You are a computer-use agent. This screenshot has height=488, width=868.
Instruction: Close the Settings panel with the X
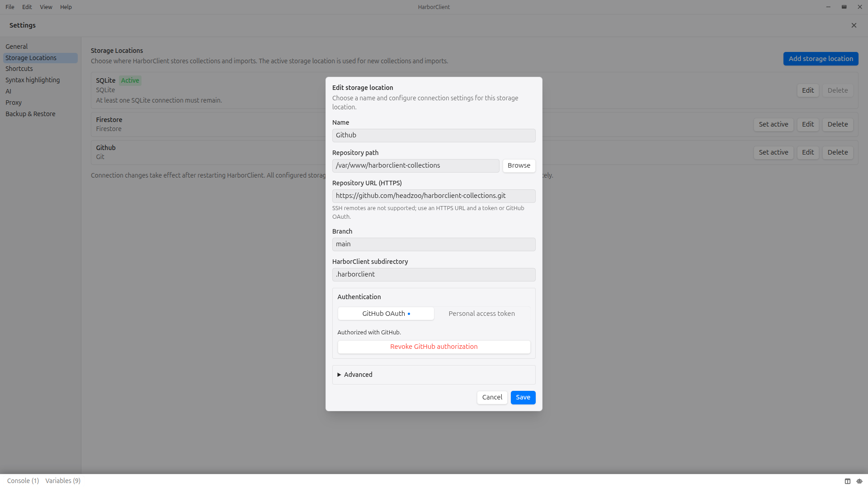[x=854, y=25]
